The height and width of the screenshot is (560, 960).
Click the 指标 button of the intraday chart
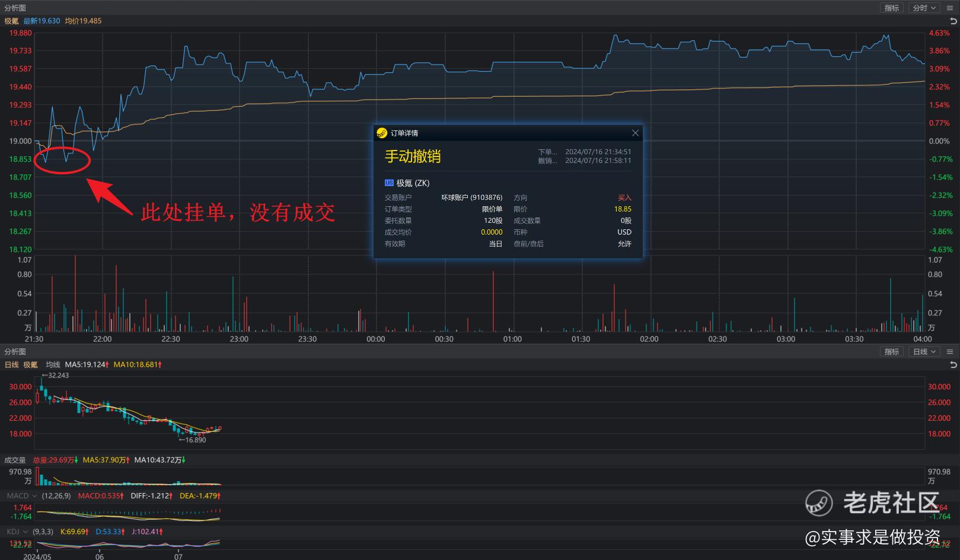(892, 8)
